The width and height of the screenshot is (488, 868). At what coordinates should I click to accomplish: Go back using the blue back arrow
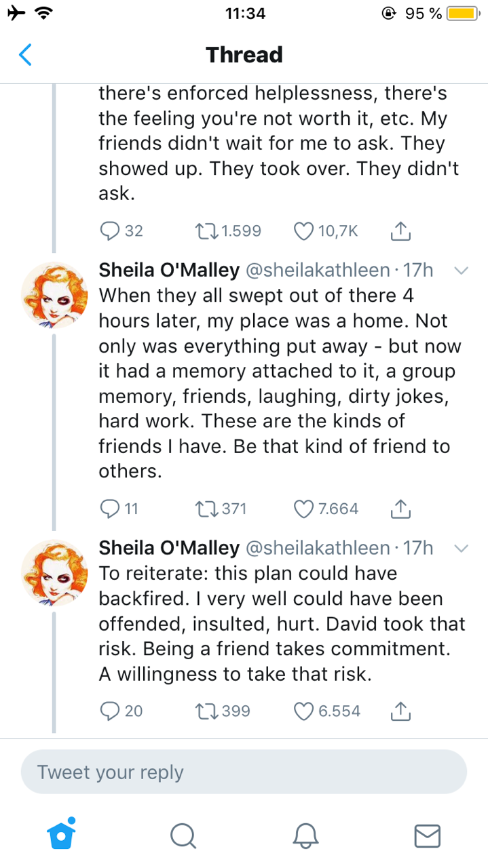(25, 55)
